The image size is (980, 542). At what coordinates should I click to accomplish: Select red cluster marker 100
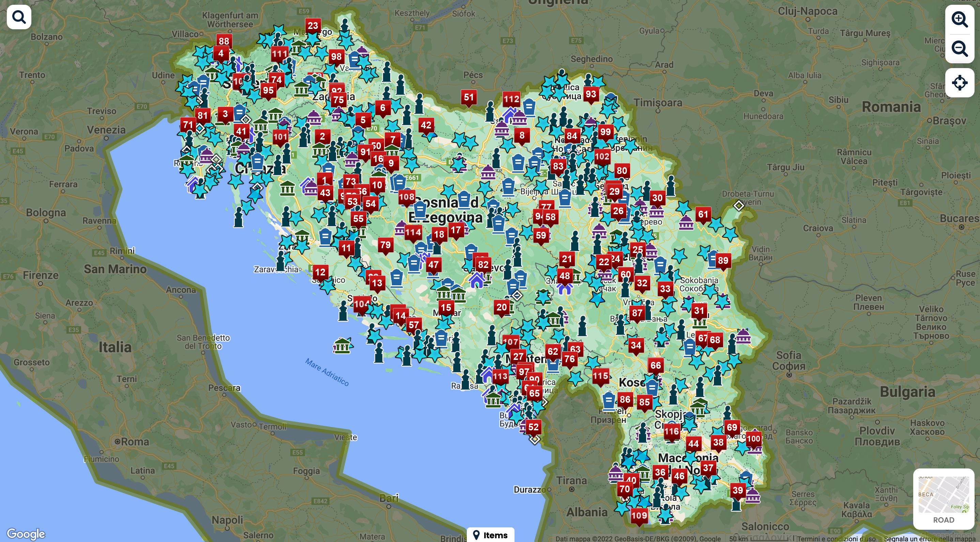coord(753,440)
